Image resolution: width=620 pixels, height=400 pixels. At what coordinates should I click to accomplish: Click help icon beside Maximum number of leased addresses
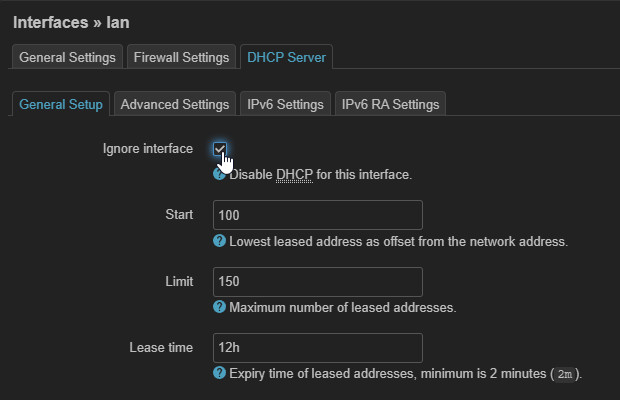219,307
